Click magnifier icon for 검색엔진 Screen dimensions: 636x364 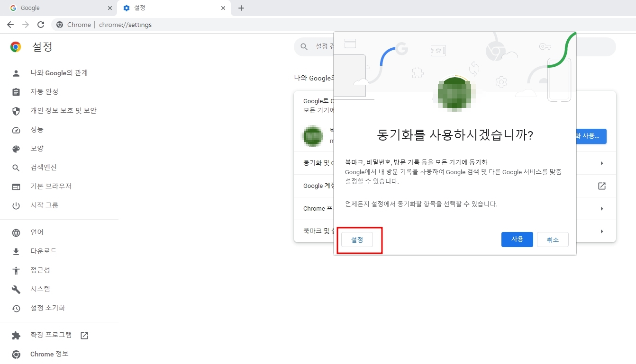pos(16,168)
